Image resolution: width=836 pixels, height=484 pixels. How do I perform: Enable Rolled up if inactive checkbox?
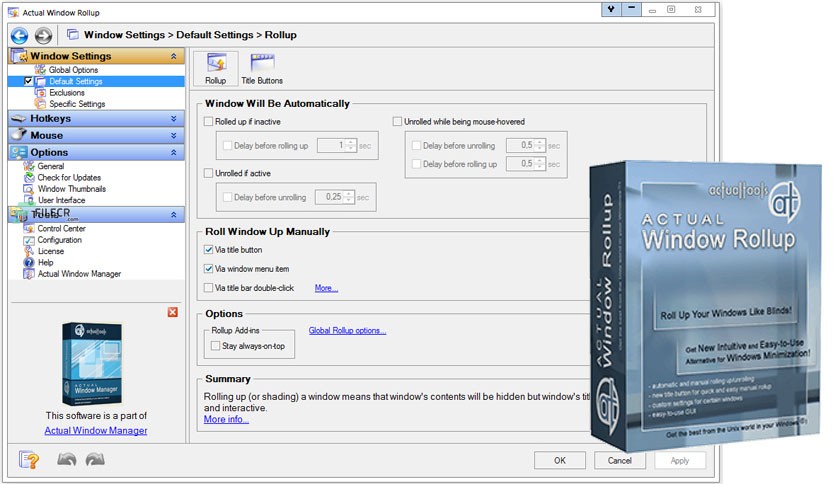208,122
